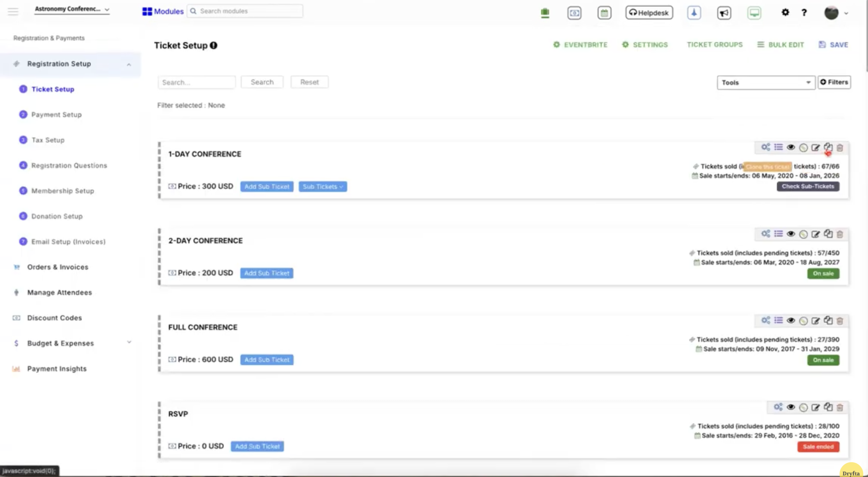
Task: Open Payment Setup in sidebar
Action: (x=56, y=115)
